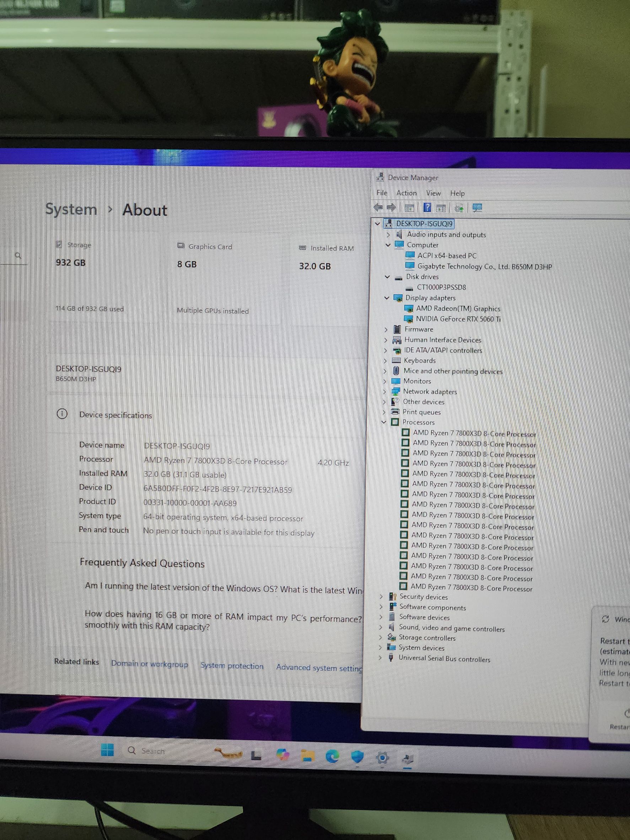The width and height of the screenshot is (630, 840).
Task: Click the Forward arrow in Device Manager toolbar
Action: point(391,208)
